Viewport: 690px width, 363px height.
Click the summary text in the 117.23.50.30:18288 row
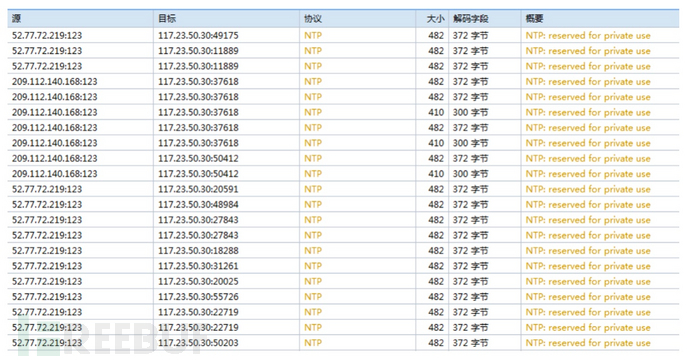[588, 251]
